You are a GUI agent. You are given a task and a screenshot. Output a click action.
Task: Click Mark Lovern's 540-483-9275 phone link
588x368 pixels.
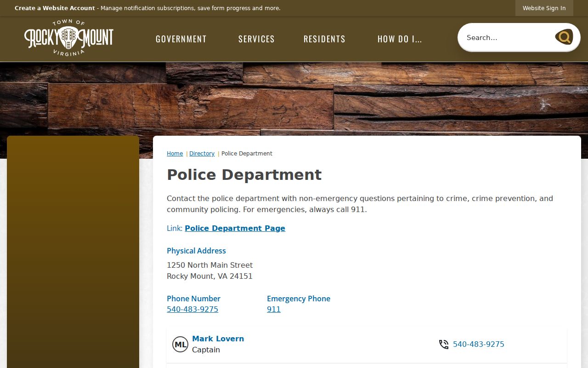(x=479, y=344)
